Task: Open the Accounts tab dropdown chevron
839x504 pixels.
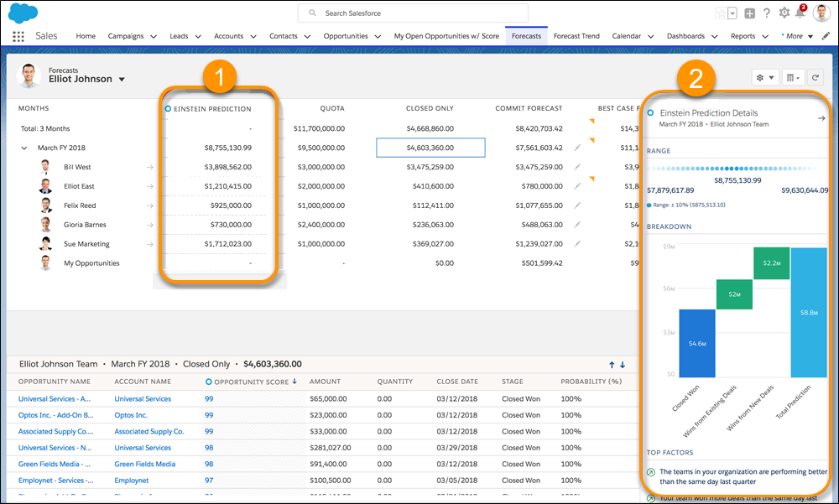Action: (253, 36)
